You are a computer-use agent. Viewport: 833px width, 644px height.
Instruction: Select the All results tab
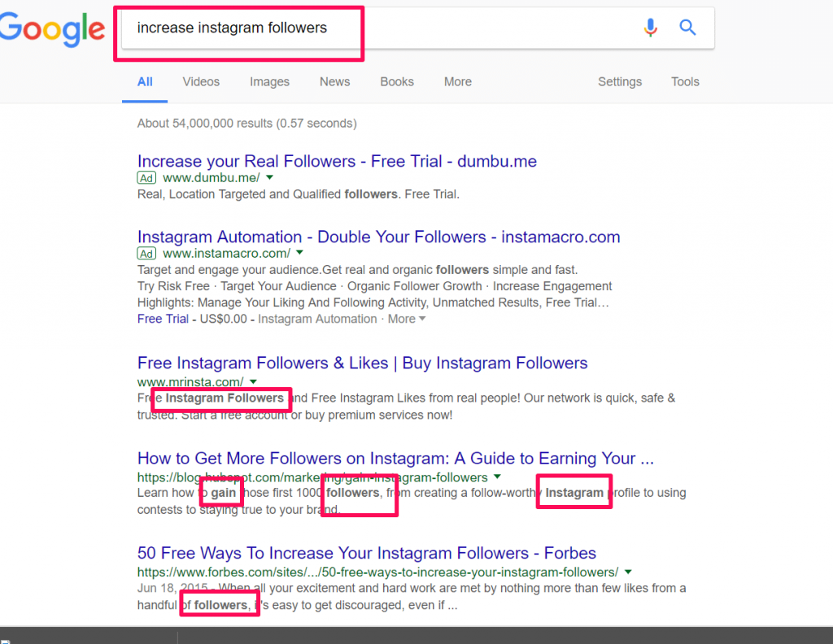pyautogui.click(x=145, y=82)
